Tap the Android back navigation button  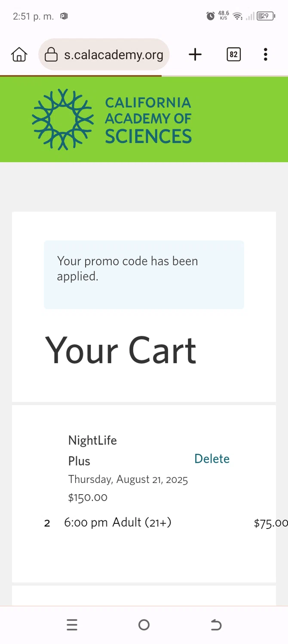[216, 625]
